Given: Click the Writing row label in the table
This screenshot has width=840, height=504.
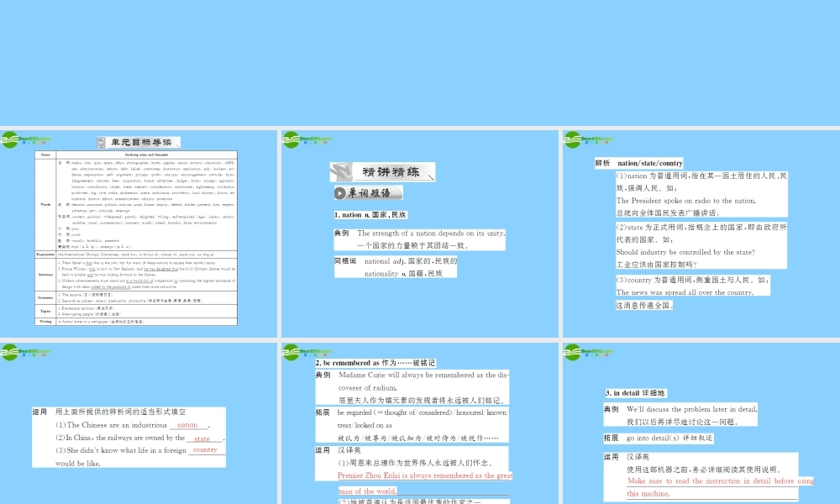Looking at the screenshot, I should point(45,322).
